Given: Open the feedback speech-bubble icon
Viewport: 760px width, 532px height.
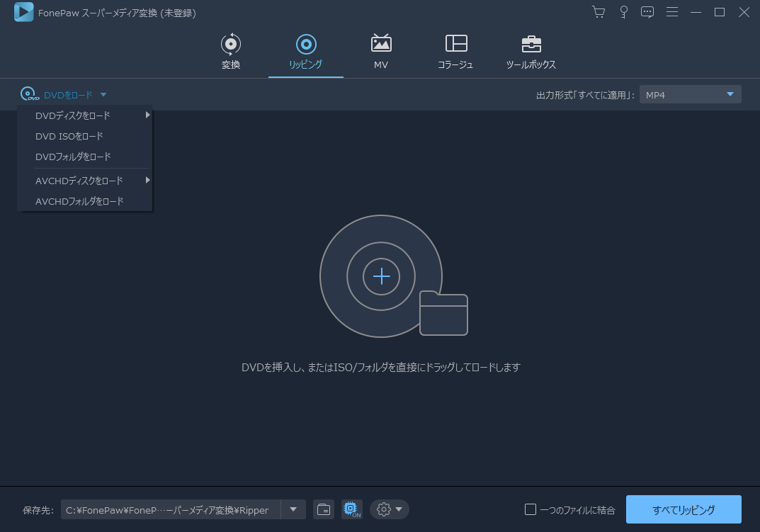Looking at the screenshot, I should tap(647, 12).
